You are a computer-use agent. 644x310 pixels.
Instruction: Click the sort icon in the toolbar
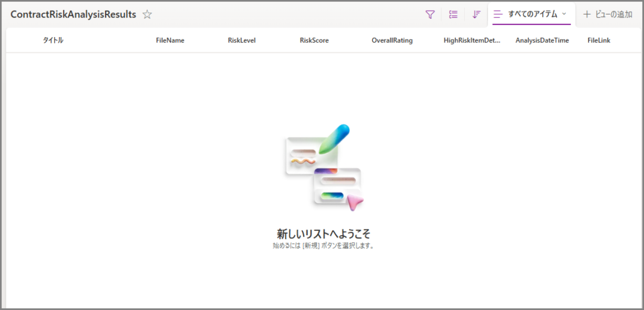pyautogui.click(x=476, y=14)
